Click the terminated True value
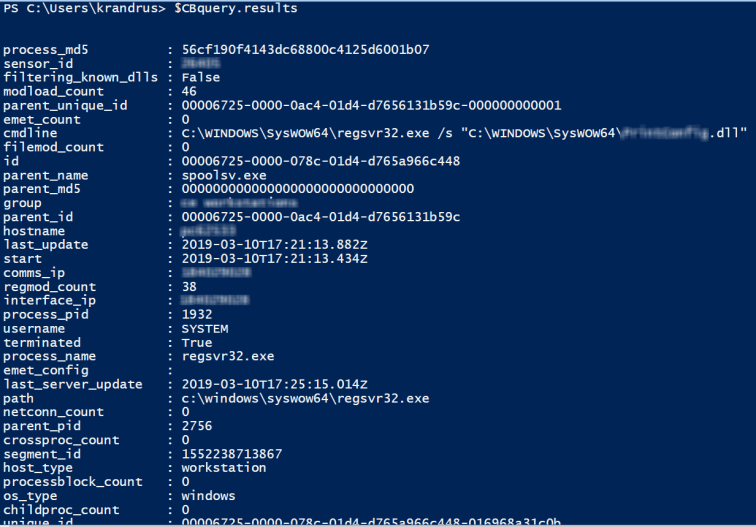 [x=196, y=343]
